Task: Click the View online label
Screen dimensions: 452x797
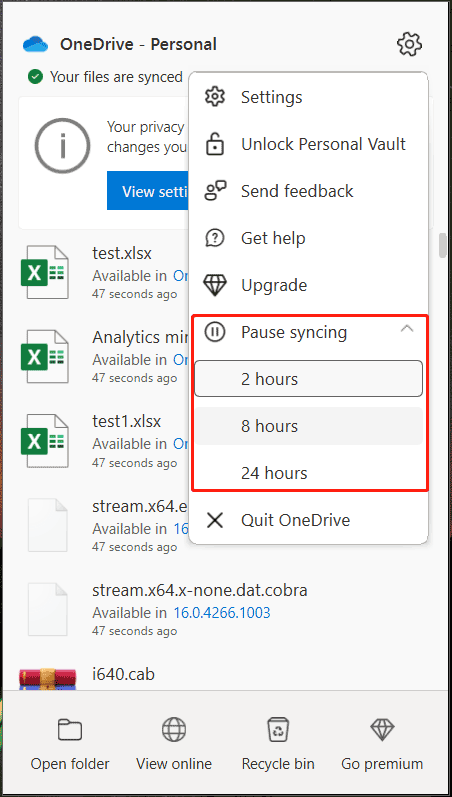Action: pyautogui.click(x=174, y=763)
